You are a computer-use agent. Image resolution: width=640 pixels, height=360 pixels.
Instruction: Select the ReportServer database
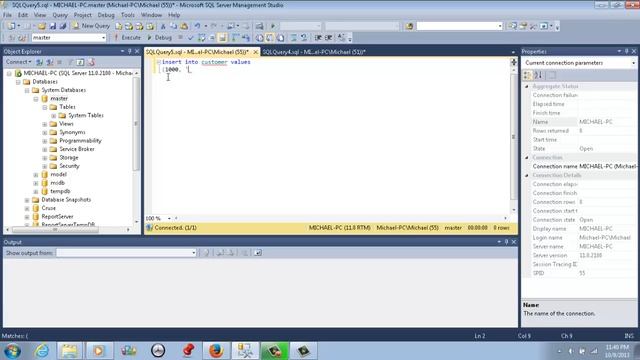pos(58,217)
